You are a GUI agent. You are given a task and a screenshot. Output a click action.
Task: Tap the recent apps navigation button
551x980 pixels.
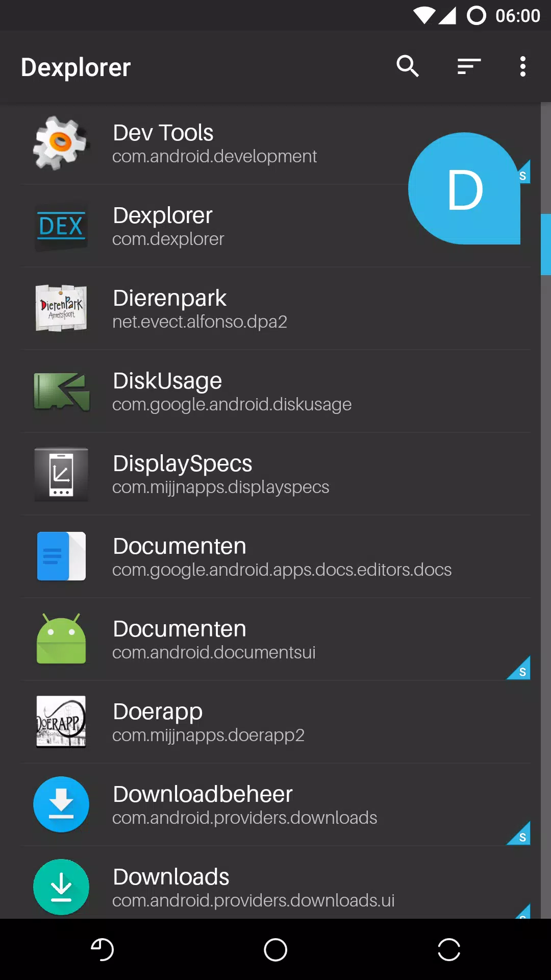[x=449, y=949]
